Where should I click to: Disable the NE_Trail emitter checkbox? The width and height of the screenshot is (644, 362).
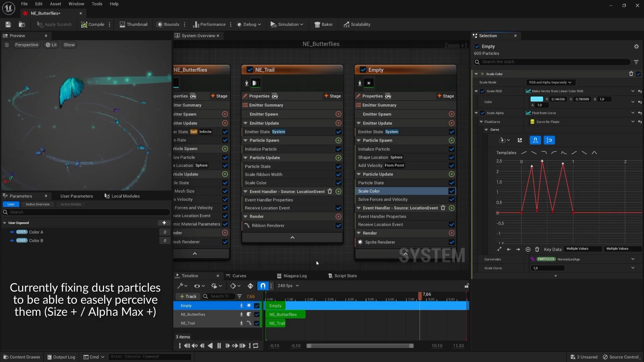tap(250, 70)
